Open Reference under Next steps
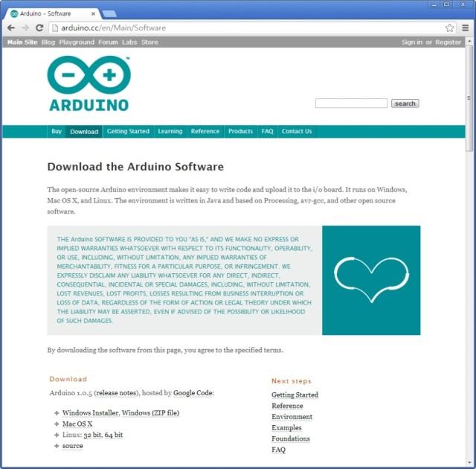 (x=287, y=406)
